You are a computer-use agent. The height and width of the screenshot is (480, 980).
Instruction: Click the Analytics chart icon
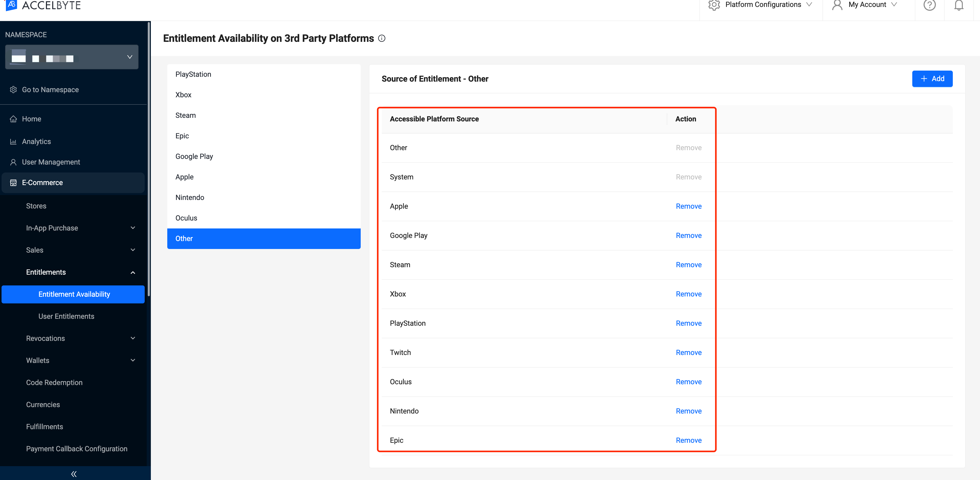[13, 142]
